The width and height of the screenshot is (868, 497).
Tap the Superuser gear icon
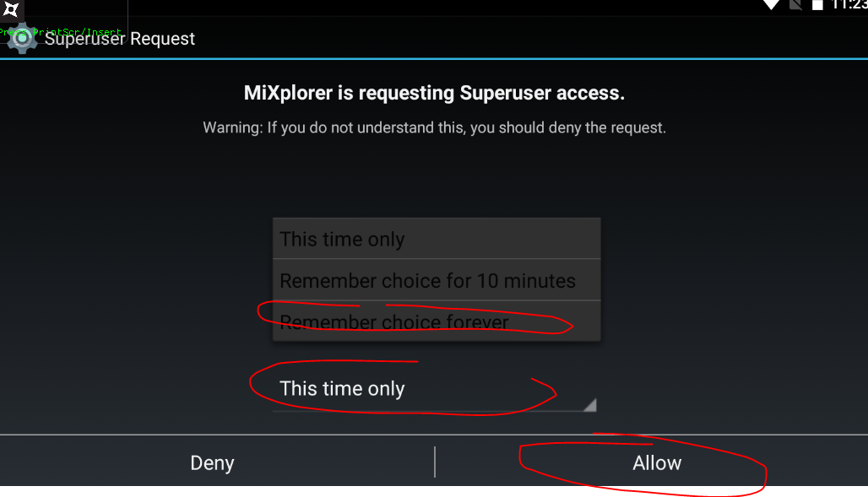pyautogui.click(x=22, y=38)
